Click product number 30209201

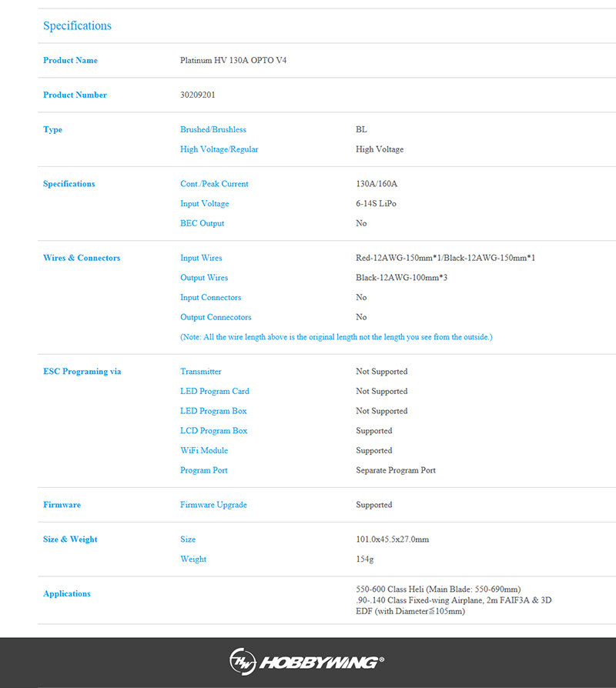click(x=198, y=95)
